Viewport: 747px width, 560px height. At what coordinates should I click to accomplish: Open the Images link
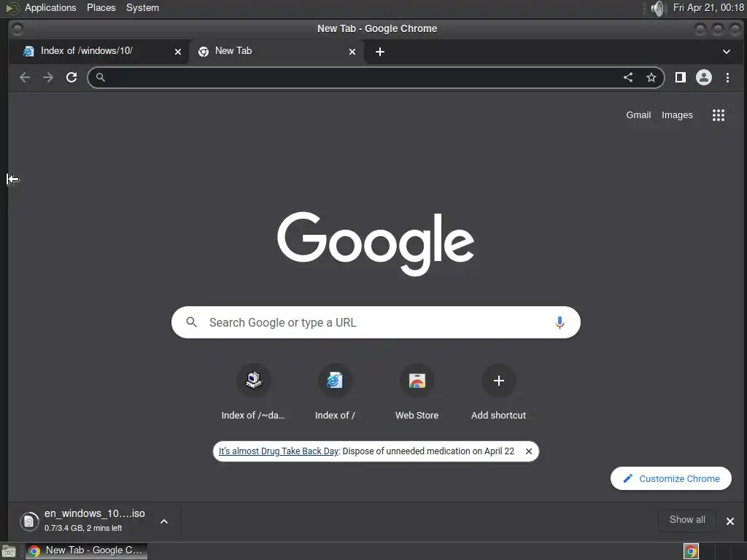pos(677,115)
